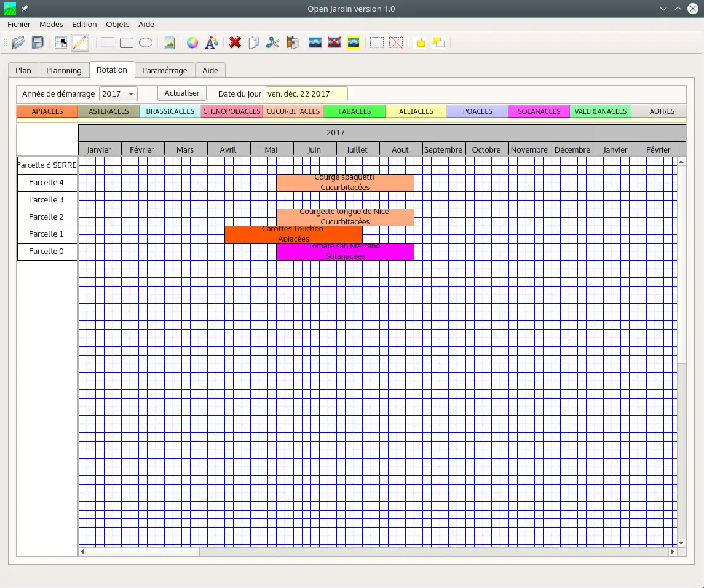Screen dimensions: 704x588
Task: Click the SOLANACEES color legend
Action: (x=539, y=111)
